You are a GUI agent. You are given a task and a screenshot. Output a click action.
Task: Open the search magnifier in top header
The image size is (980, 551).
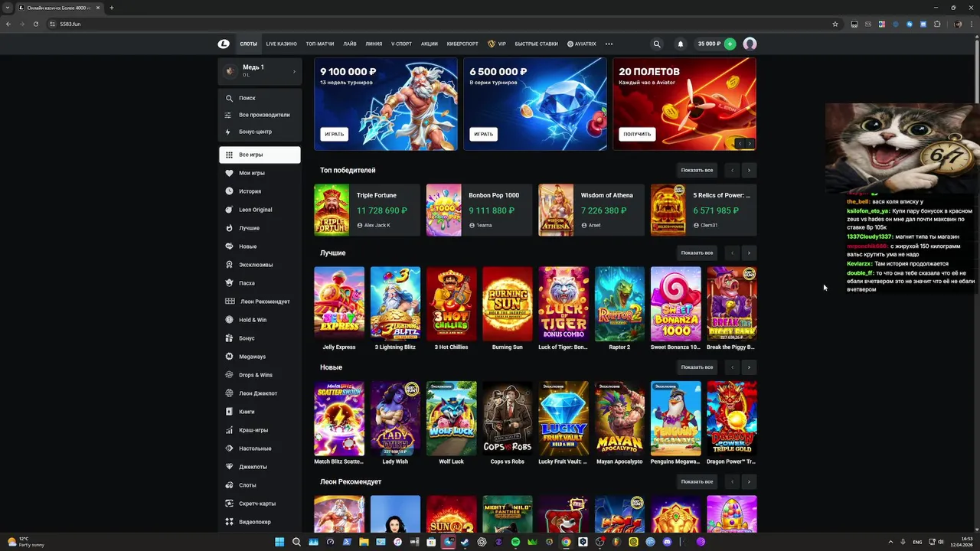point(656,44)
